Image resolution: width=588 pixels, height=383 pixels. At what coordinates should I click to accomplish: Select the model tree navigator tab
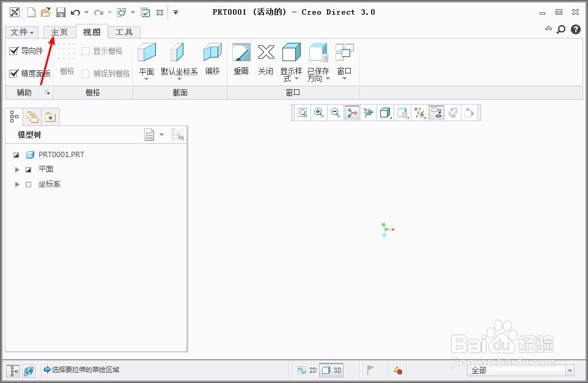pos(14,117)
